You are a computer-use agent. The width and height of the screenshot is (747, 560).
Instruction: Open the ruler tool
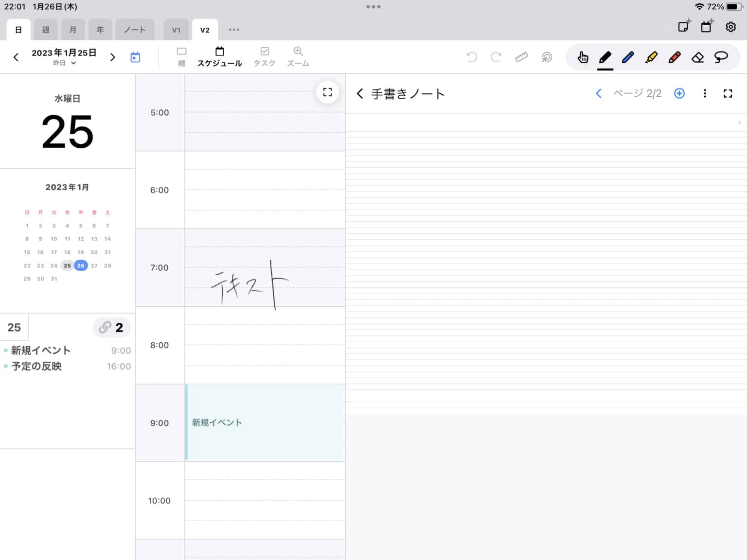tap(521, 57)
